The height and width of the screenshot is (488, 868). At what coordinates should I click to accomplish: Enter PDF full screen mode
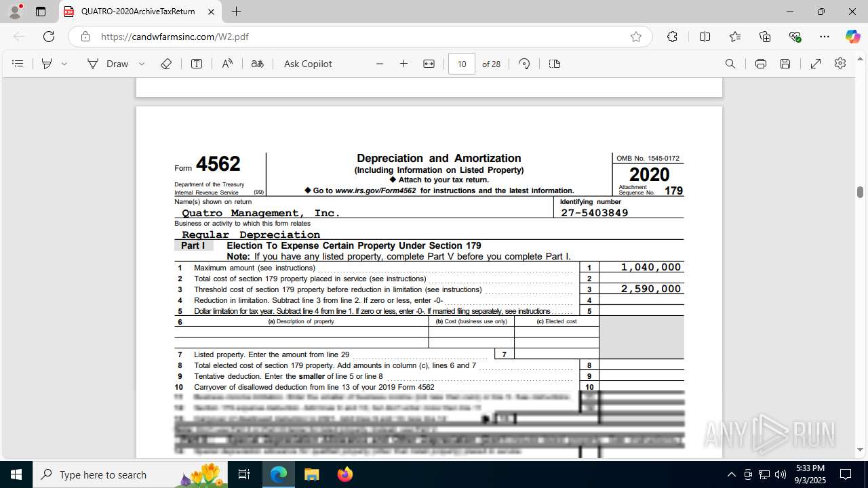click(x=816, y=64)
